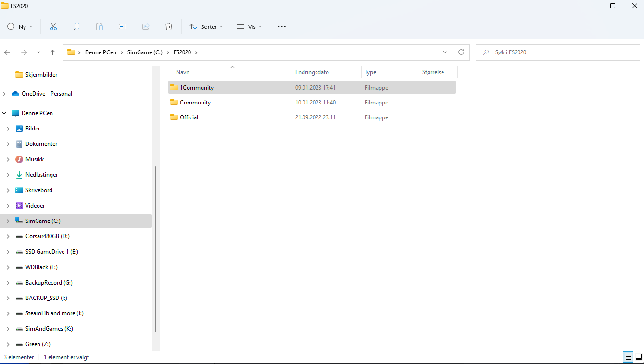Switch to details view in status bar
This screenshot has height=364, width=644.
pos(629,357)
